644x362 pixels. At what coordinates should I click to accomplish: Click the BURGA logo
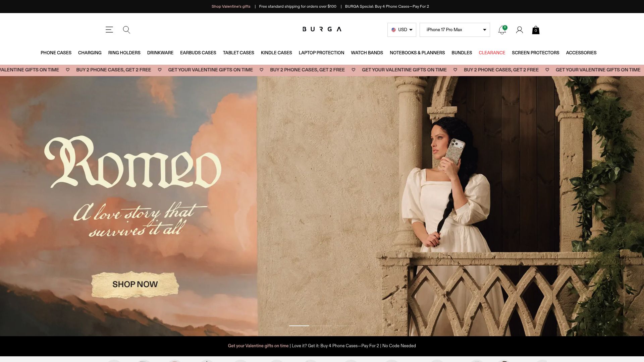(322, 29)
